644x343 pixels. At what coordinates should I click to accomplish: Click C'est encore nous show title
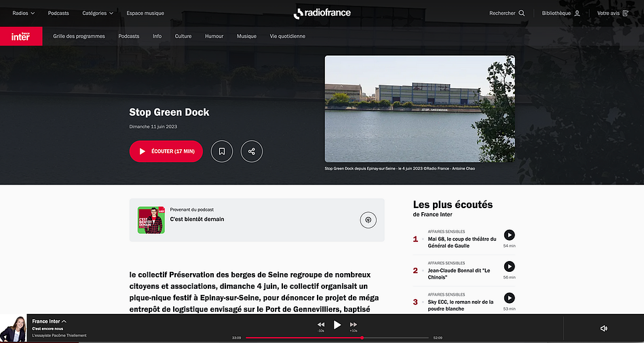coord(48,329)
